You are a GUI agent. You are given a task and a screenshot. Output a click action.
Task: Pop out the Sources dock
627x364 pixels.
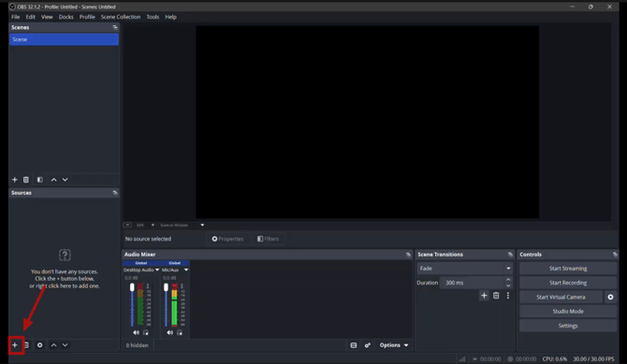115,193
